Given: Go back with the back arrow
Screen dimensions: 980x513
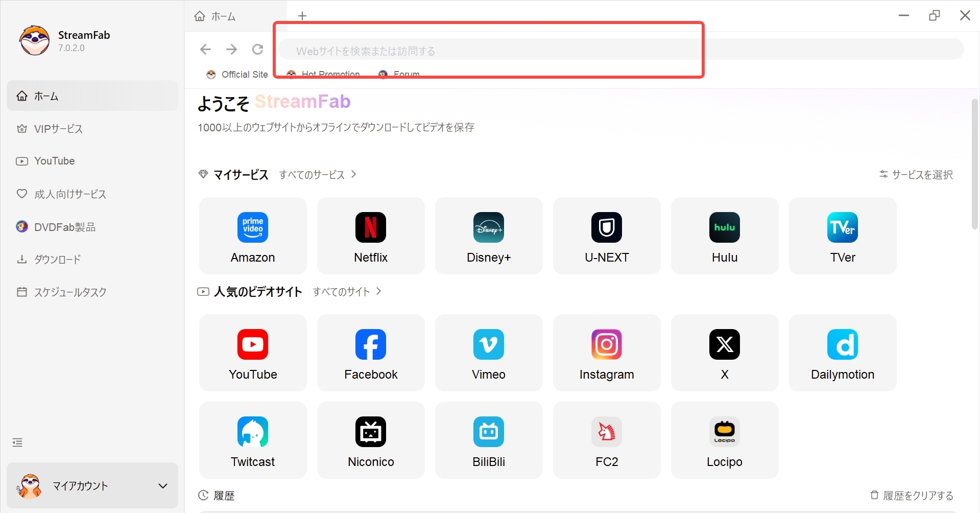Looking at the screenshot, I should [205, 49].
